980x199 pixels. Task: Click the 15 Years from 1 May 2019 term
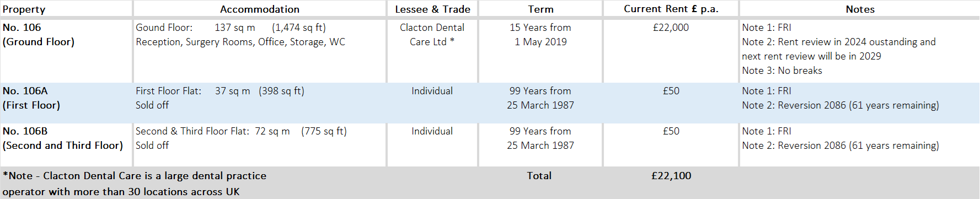(540, 34)
